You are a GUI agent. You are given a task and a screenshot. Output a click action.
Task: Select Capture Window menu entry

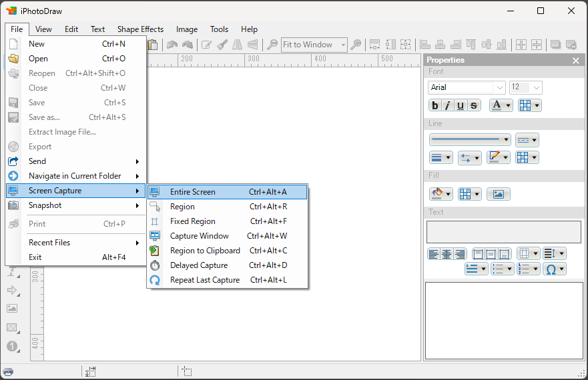point(227,236)
